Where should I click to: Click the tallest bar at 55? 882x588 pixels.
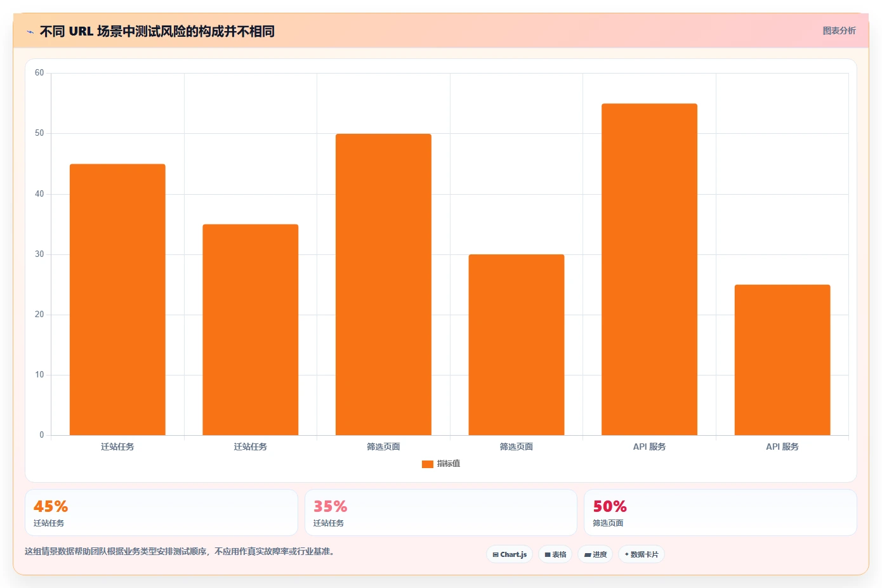[649, 270]
